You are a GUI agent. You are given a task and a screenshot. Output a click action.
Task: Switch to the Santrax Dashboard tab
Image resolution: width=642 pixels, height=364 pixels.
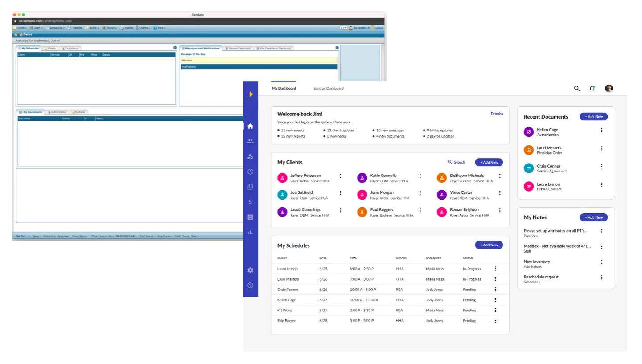[328, 88]
